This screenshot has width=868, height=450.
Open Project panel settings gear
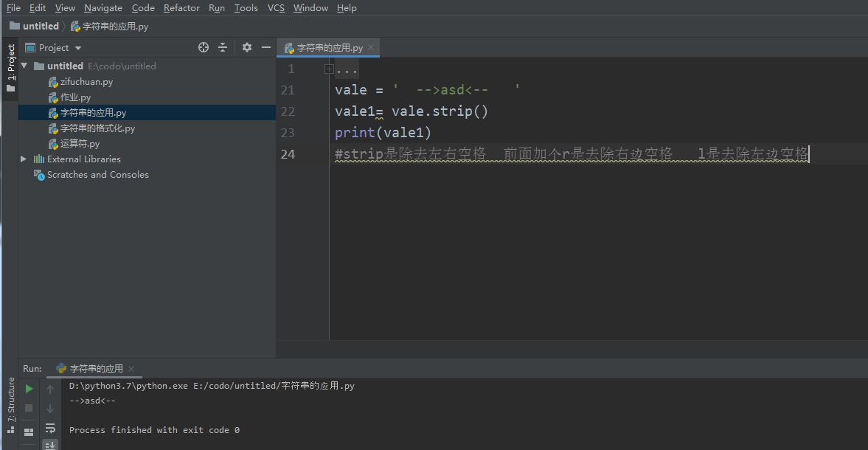[x=247, y=47]
